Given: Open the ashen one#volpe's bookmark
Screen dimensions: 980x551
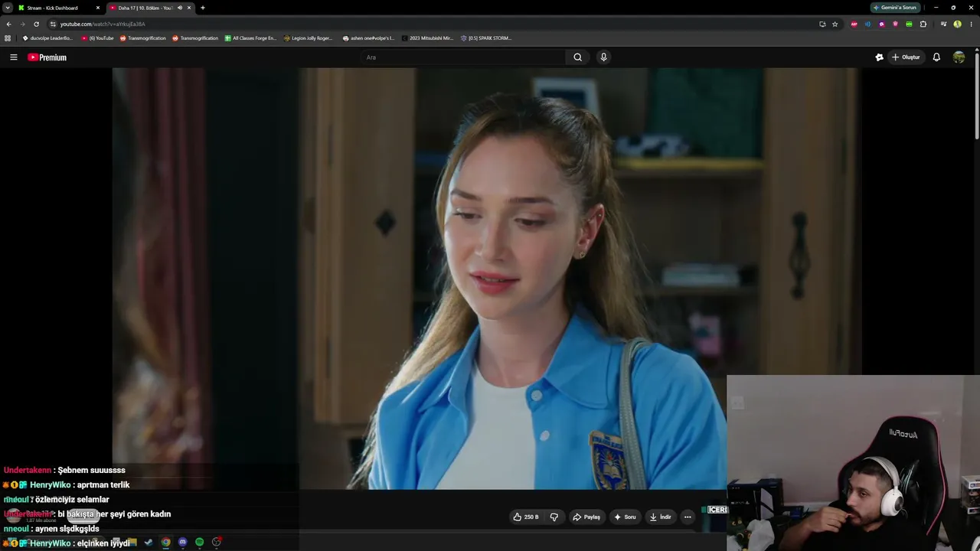Looking at the screenshot, I should click(368, 38).
